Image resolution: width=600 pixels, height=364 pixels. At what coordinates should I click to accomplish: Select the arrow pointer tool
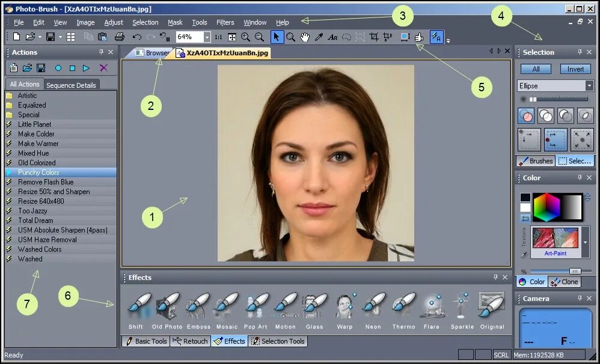pos(277,37)
